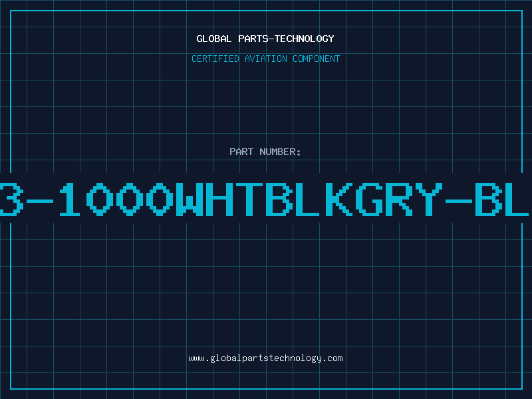This screenshot has width=532, height=399.
Task: Click the part number text 1000WHTBLKGRY
Action: pyautogui.click(x=251, y=199)
